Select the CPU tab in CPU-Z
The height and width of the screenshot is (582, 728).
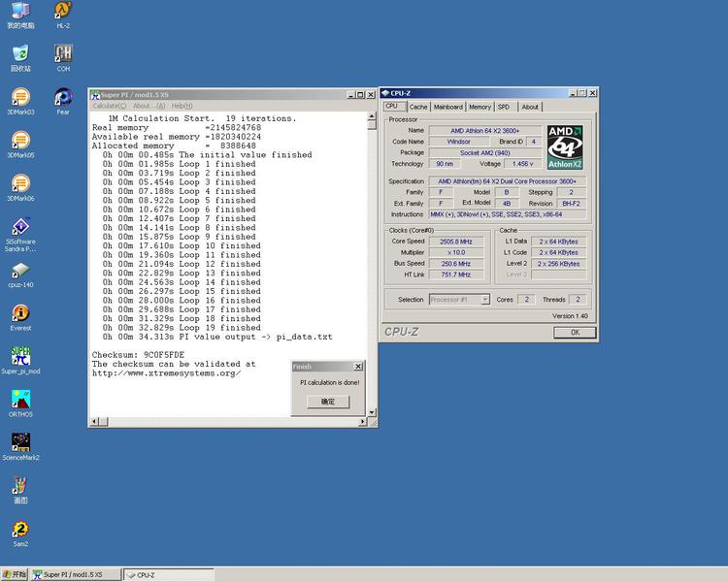click(x=394, y=106)
